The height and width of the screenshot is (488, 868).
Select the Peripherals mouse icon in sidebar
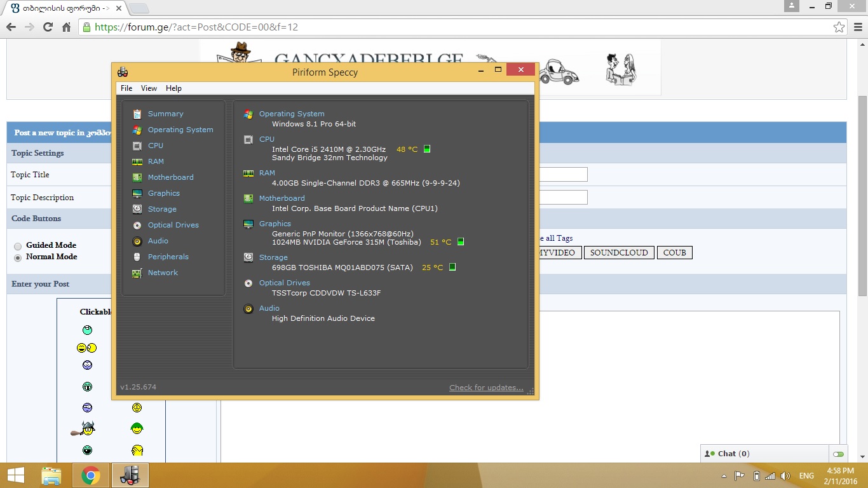click(137, 257)
